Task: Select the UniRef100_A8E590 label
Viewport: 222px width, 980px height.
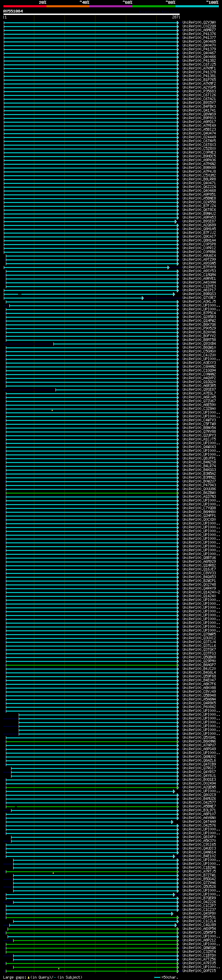Action: (x=199, y=405)
